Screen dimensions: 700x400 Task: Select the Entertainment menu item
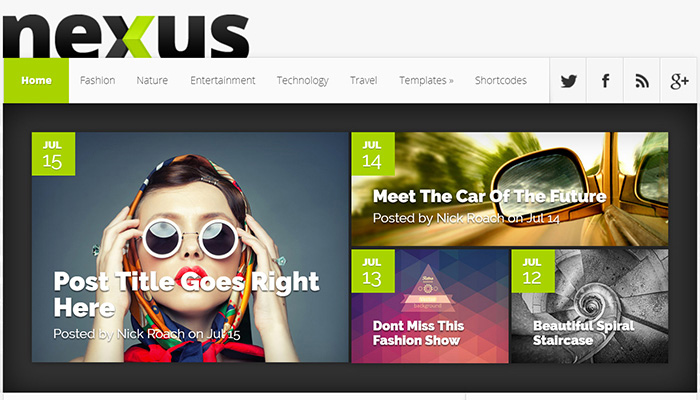pos(223,80)
